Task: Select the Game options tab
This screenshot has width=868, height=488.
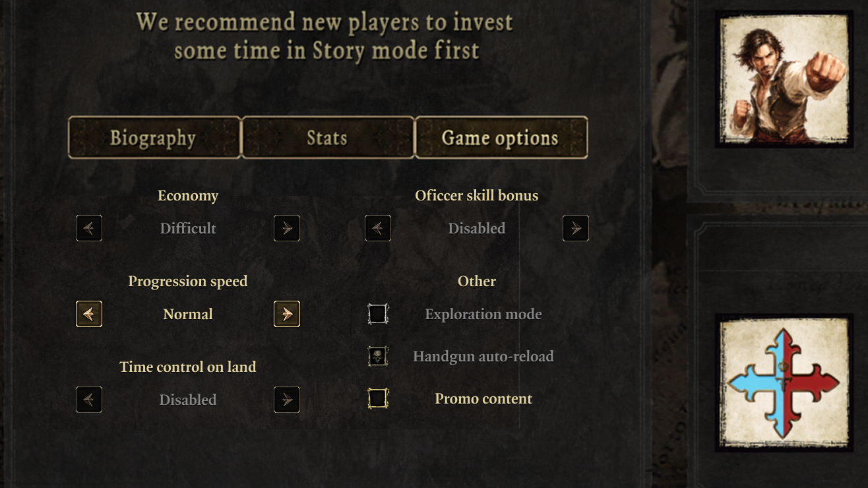Action: click(x=501, y=138)
